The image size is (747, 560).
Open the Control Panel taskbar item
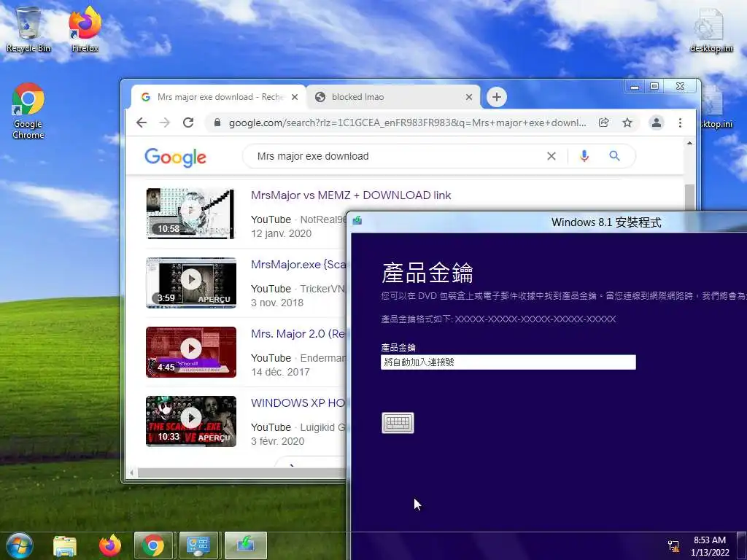click(198, 545)
